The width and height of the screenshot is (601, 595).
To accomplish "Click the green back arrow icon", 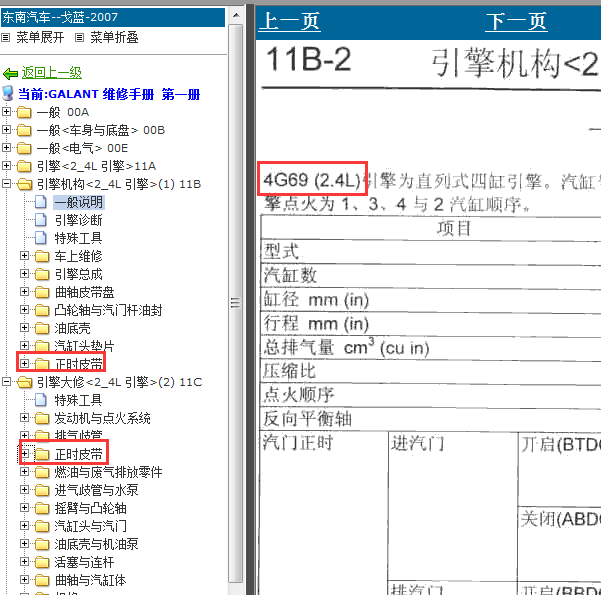I will tap(10, 73).
